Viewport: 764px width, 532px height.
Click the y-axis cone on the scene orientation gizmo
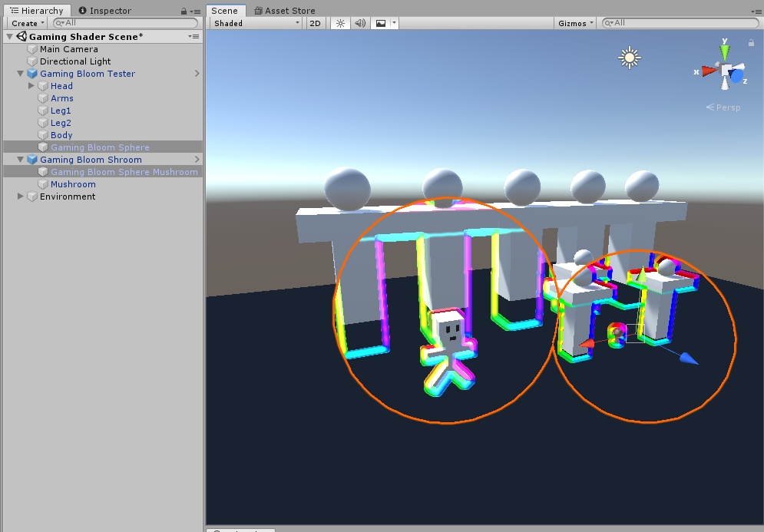[x=725, y=52]
